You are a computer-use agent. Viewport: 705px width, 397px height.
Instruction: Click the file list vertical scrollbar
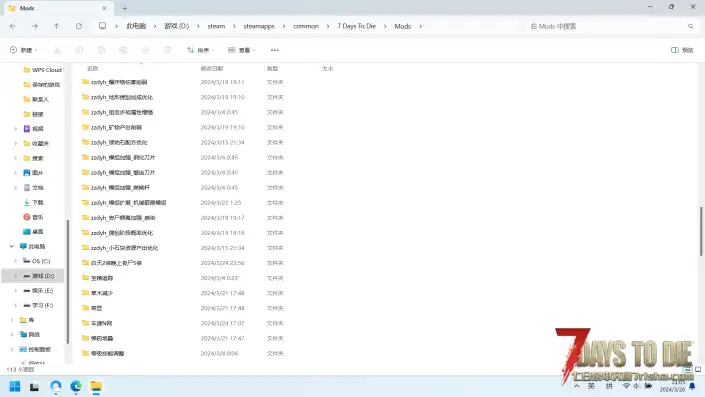(701, 231)
